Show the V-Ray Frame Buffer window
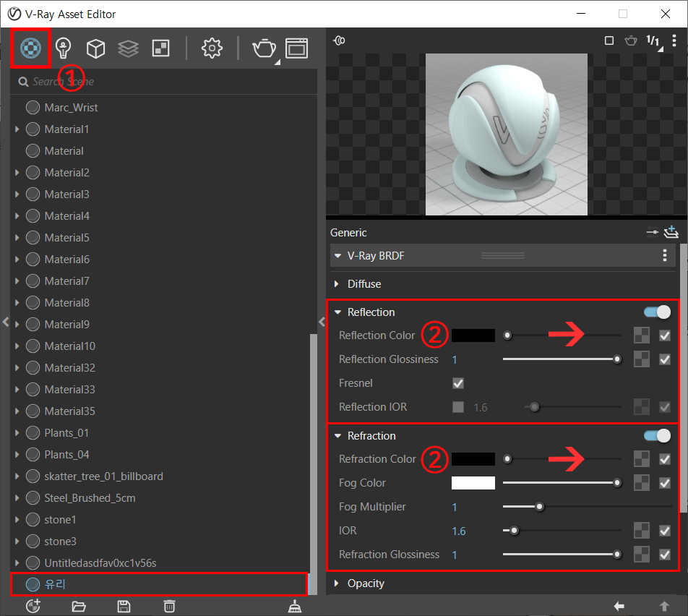688x616 pixels. (x=296, y=48)
